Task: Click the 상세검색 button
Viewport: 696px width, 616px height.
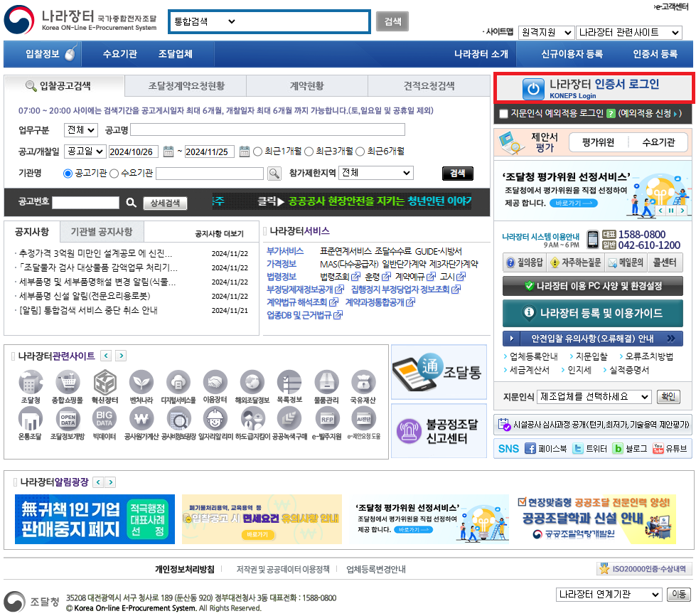Action: [x=165, y=203]
